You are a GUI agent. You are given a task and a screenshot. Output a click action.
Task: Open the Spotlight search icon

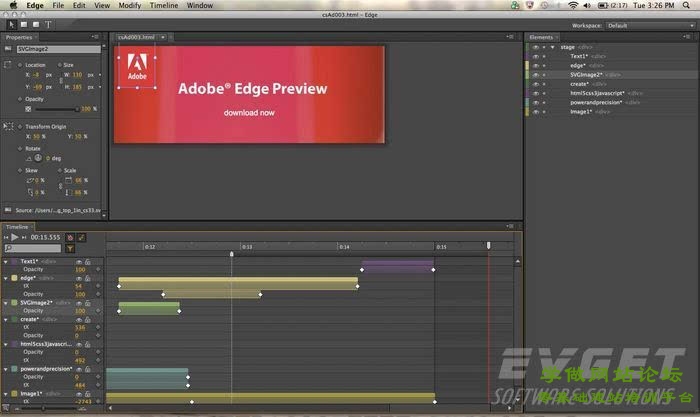(688, 5)
